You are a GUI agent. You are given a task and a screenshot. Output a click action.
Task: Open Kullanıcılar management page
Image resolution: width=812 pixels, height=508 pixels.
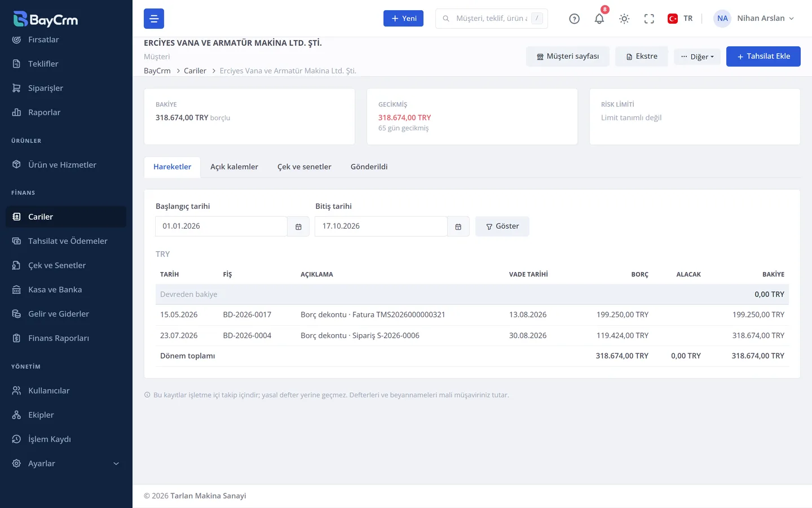pyautogui.click(x=66, y=391)
